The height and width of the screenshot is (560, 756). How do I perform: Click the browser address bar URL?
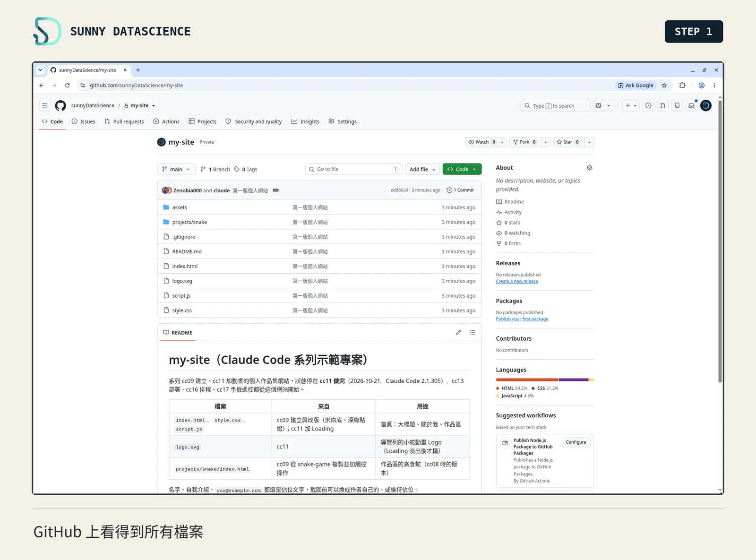(x=136, y=86)
